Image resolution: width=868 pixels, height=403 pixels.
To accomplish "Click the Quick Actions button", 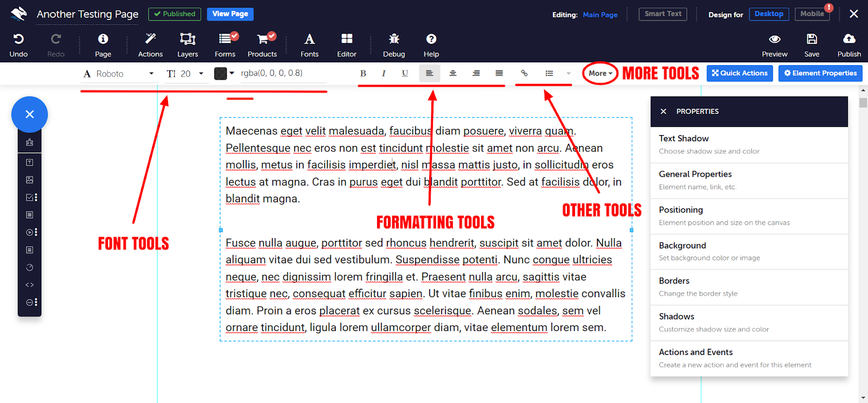I will click(739, 73).
